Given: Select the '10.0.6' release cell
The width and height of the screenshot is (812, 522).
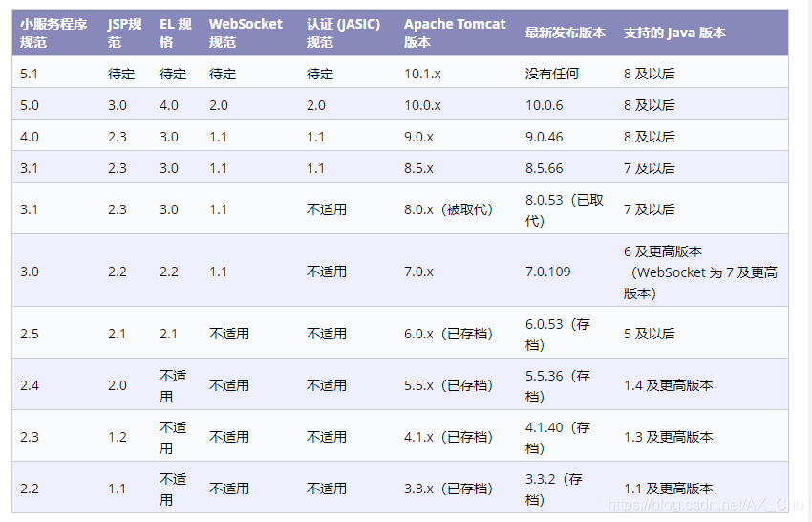Looking at the screenshot, I should pos(544,105).
